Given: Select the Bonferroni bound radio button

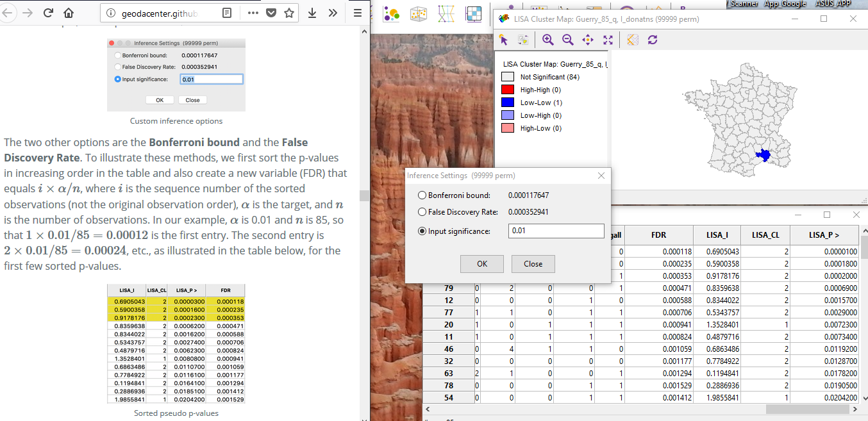Looking at the screenshot, I should 421,195.
